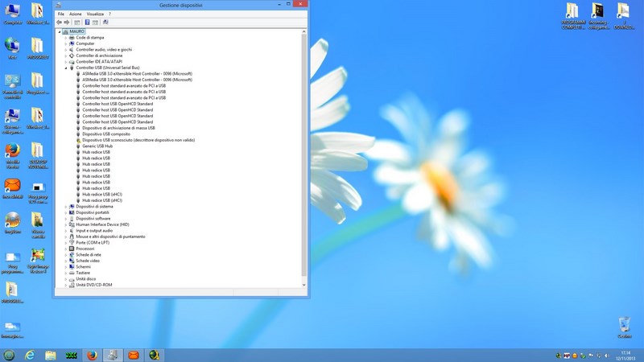Open Firefox from the taskbar

pos(92,355)
